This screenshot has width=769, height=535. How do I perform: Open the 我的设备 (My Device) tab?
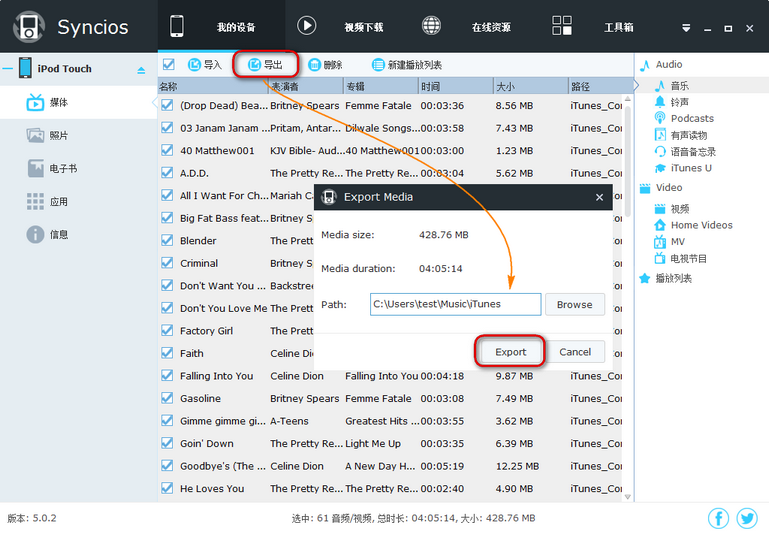coord(221,26)
